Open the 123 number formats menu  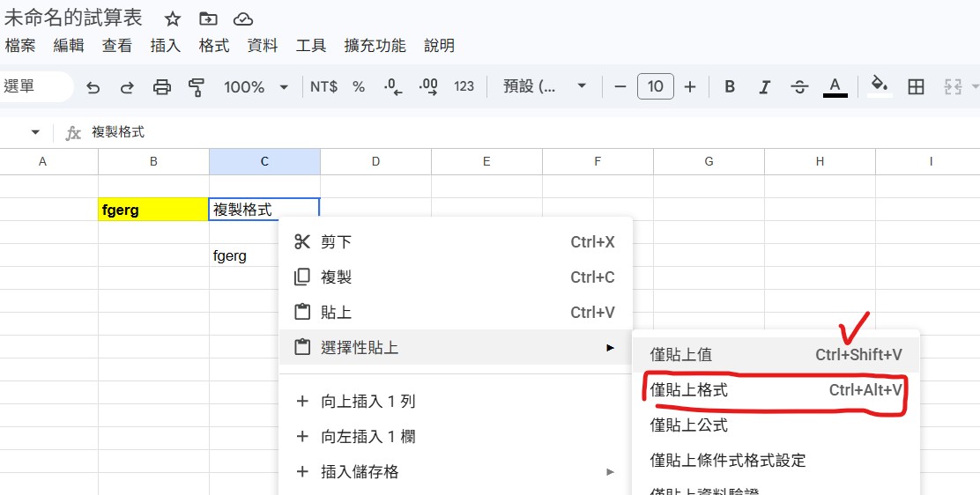464,87
